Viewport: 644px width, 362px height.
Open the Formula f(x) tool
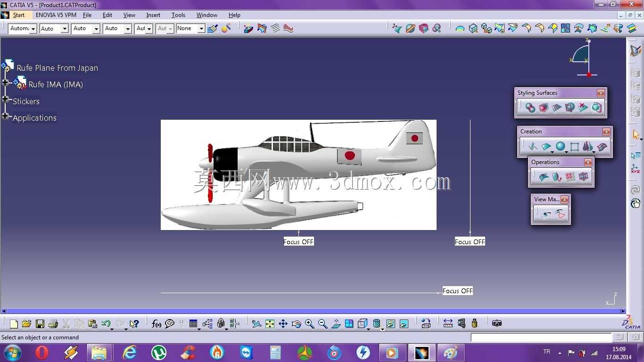[x=157, y=323]
